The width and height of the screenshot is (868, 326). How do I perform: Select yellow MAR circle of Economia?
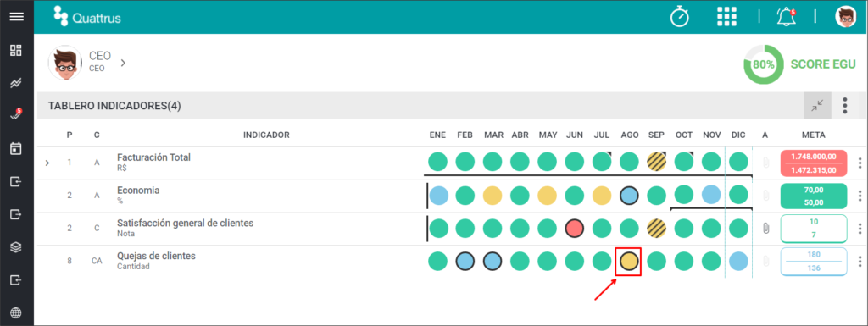coord(492,195)
